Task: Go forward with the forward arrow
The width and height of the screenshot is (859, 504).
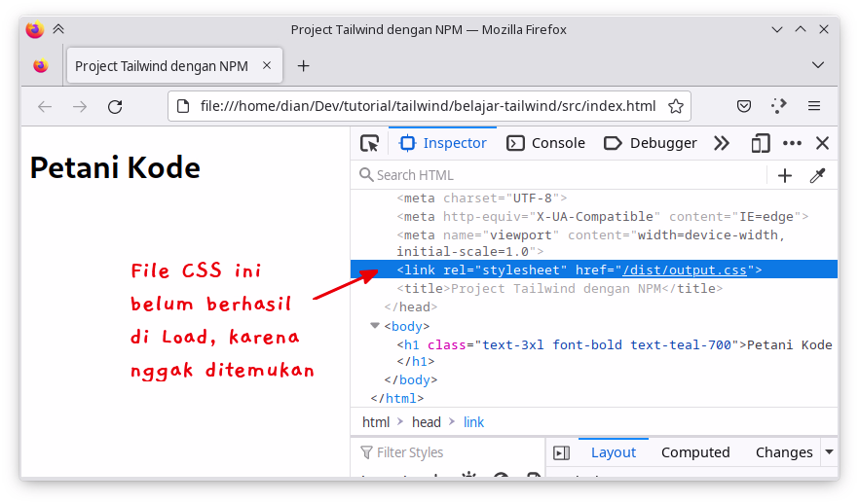Action: 80,106
